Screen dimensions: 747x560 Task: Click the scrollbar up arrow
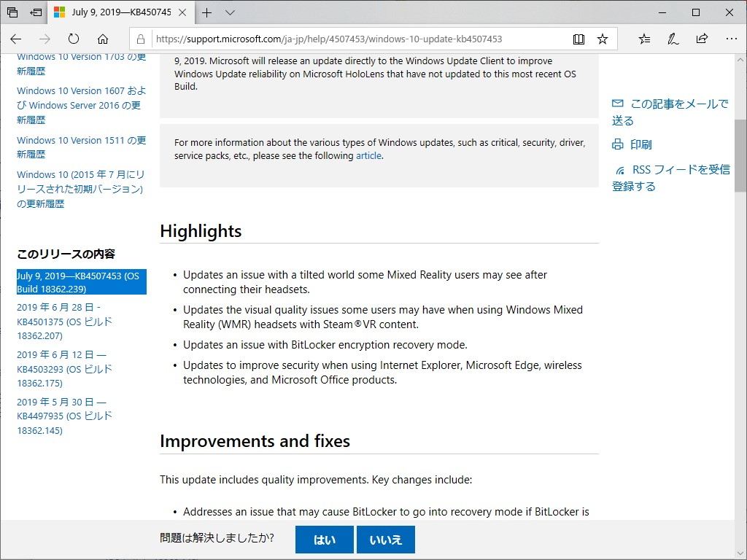click(740, 61)
